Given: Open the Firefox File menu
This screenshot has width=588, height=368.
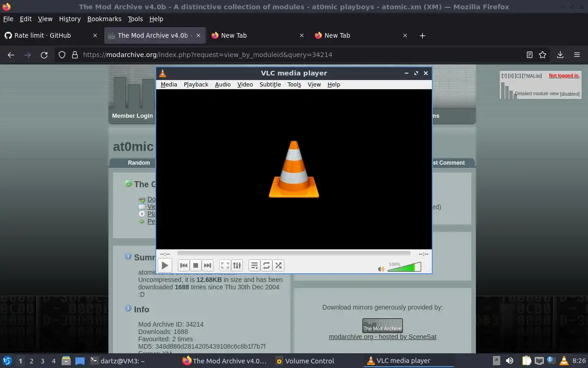Looking at the screenshot, I should click(8, 19).
